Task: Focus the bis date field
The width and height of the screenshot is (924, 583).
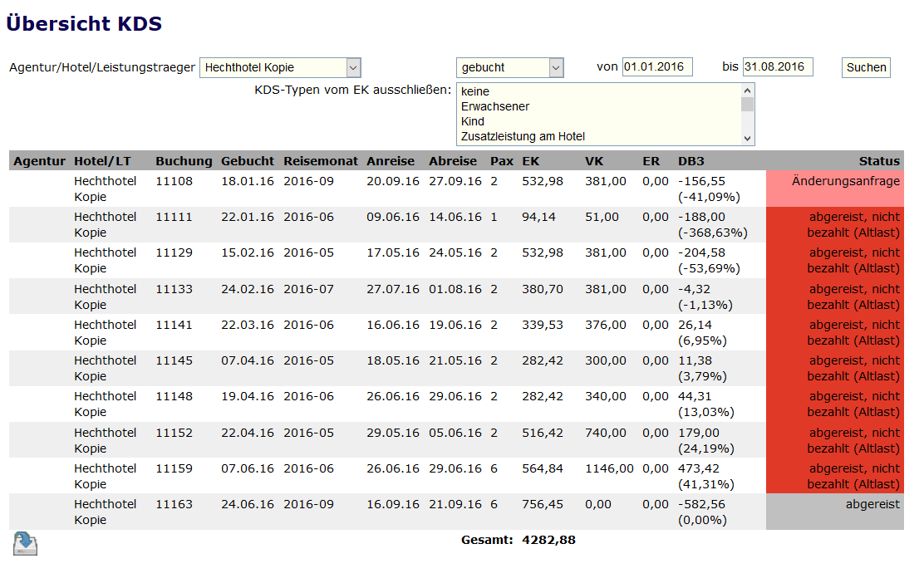Action: tap(777, 67)
